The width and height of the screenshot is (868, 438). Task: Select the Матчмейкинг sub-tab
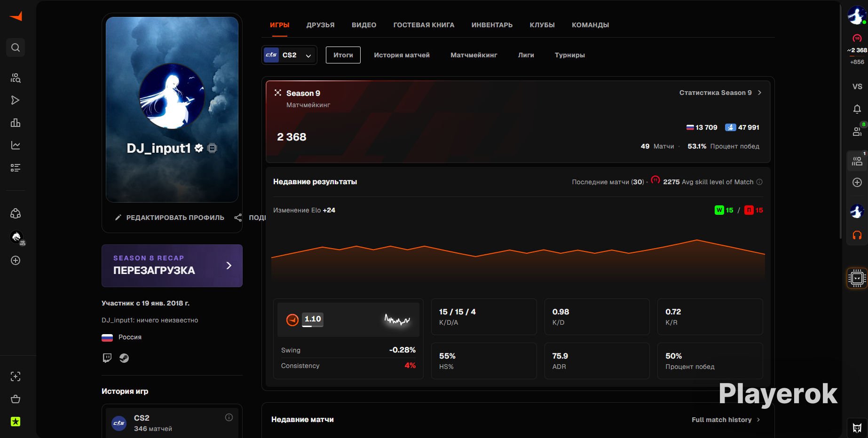click(x=474, y=55)
